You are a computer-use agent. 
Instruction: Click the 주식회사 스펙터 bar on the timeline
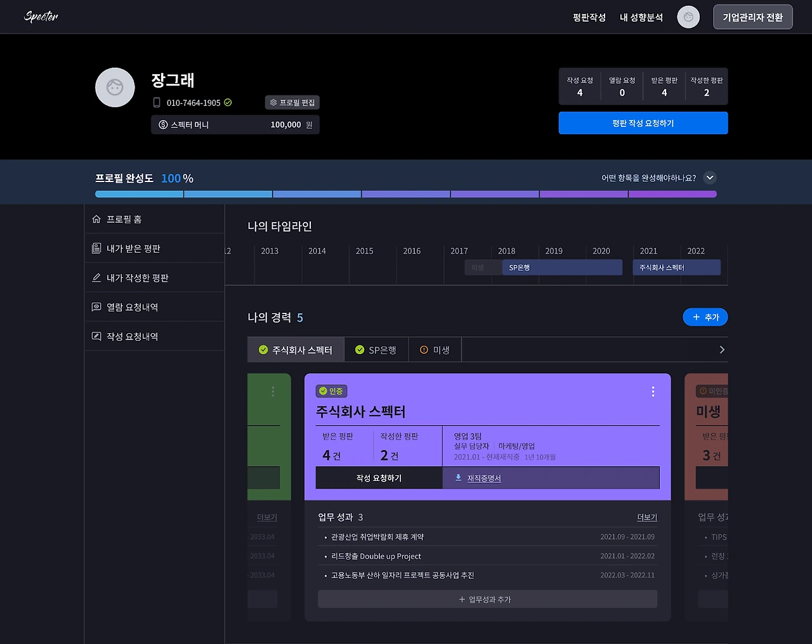676,268
